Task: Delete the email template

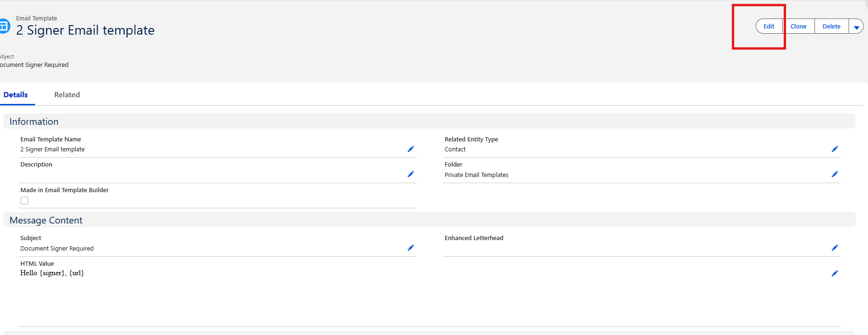Action: click(832, 27)
